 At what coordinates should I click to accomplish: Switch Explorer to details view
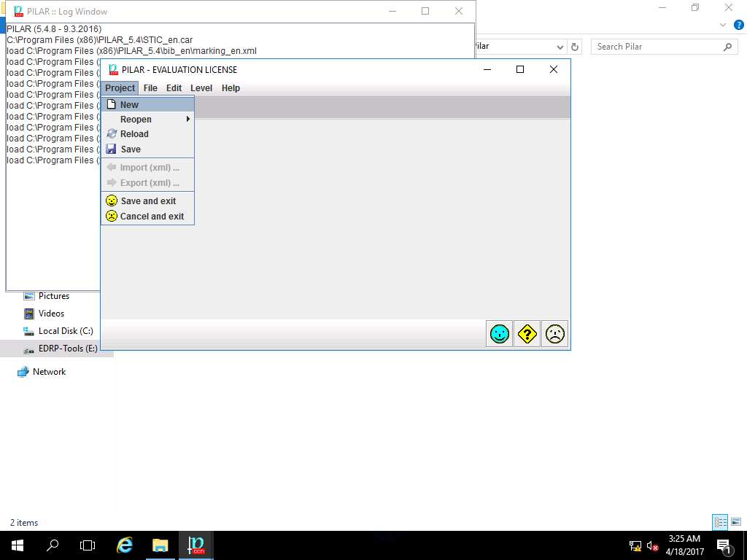(720, 522)
